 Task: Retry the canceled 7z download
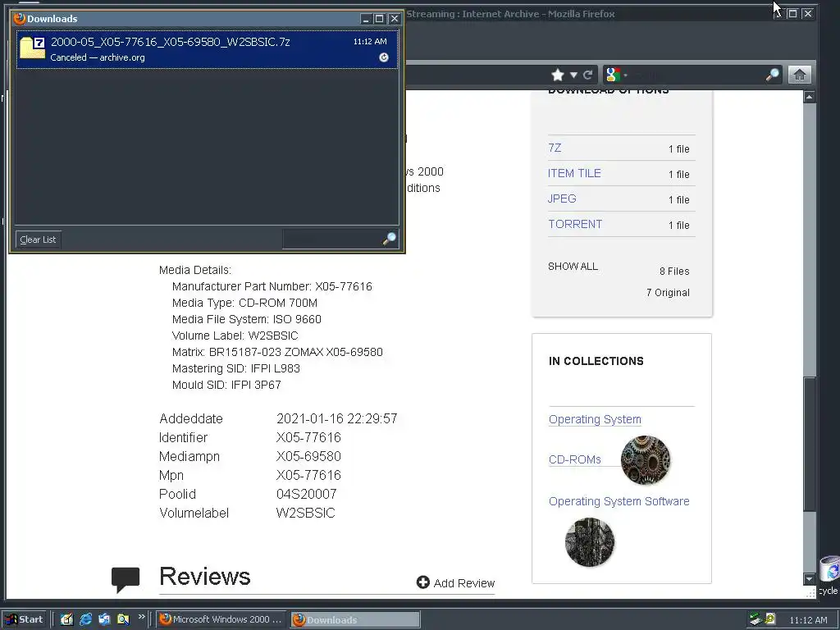(x=384, y=57)
